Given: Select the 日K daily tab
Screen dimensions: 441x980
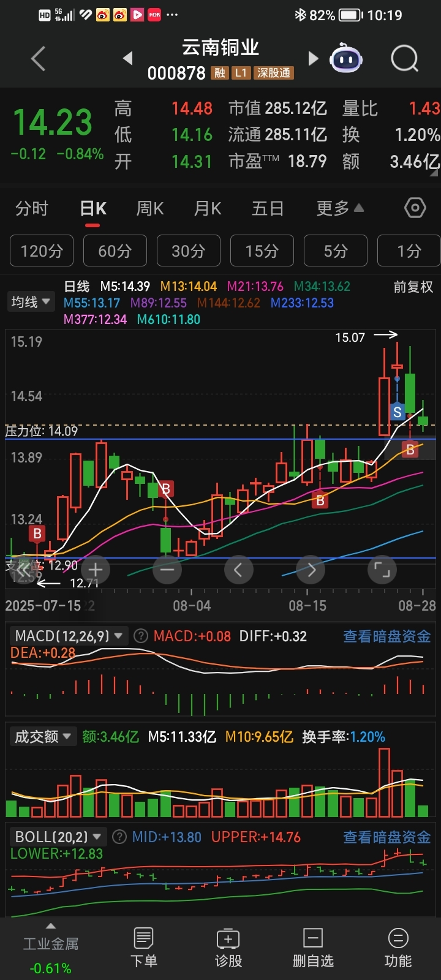Looking at the screenshot, I should 93,209.
